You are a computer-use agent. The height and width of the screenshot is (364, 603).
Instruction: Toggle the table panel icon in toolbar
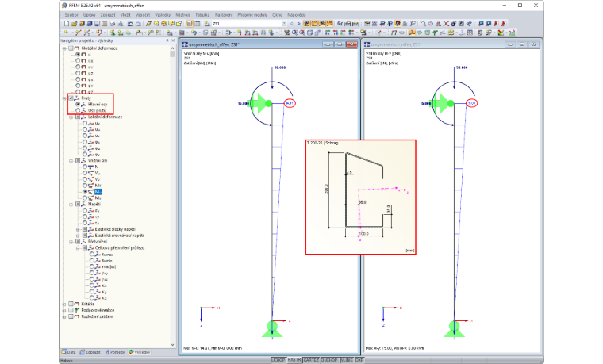[197, 24]
